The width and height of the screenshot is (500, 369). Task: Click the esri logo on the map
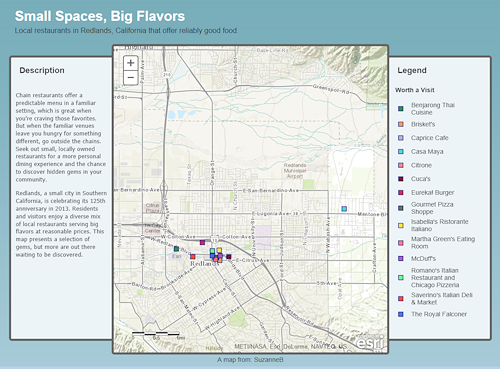(370, 342)
